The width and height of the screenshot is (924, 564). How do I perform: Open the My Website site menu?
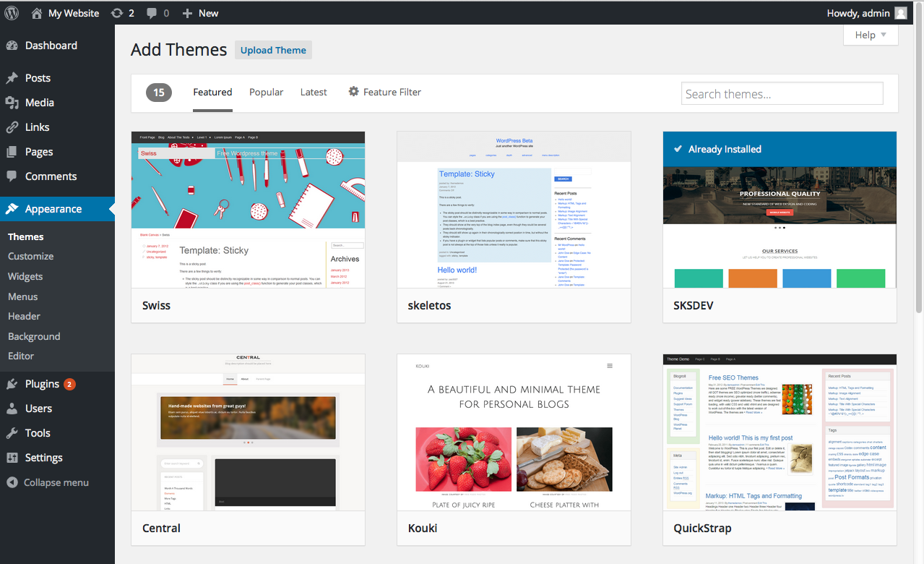(x=66, y=13)
